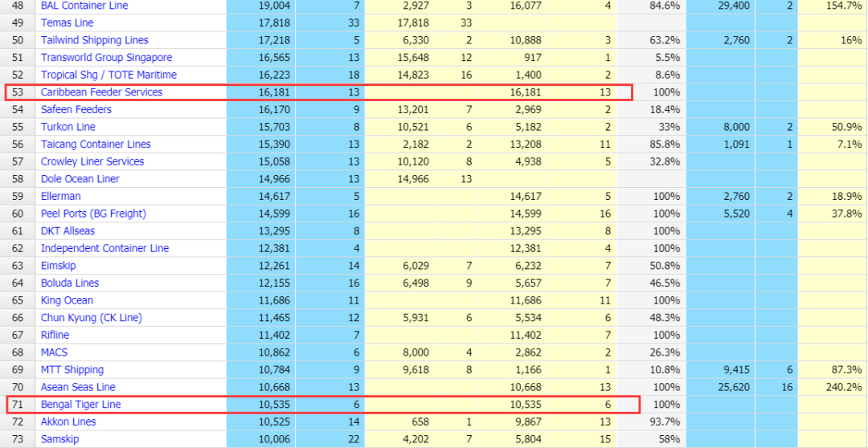Select orderbook percentage 7.1%

(849, 145)
